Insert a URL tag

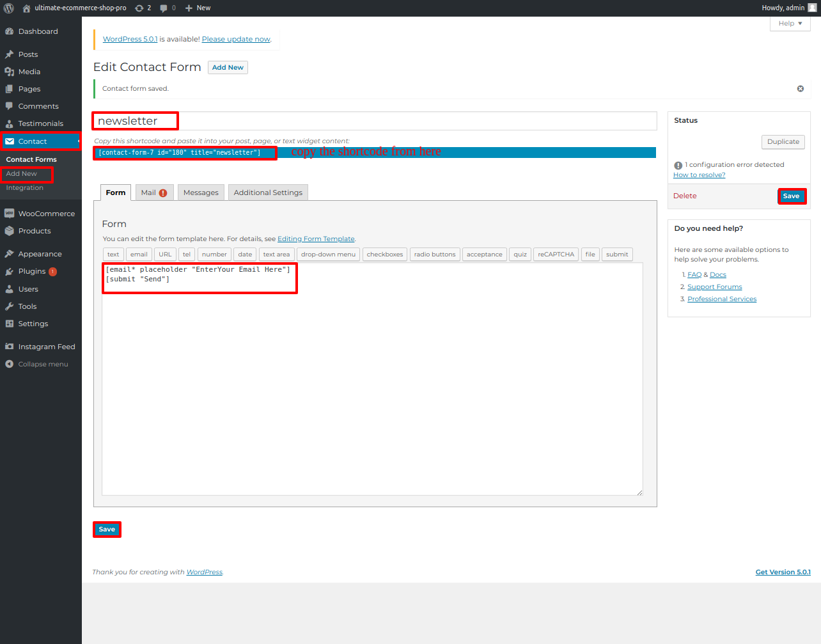click(x=165, y=255)
